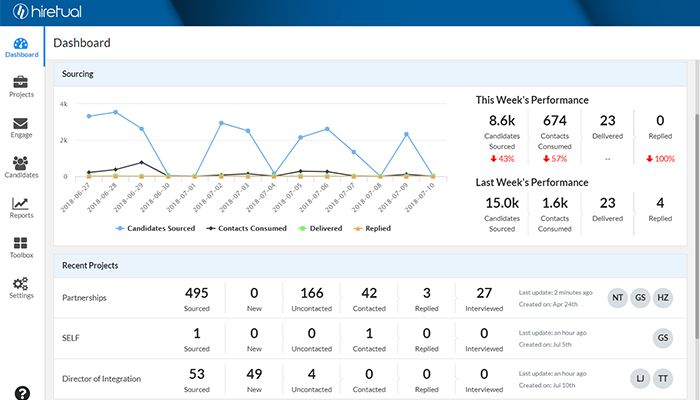Open the Reports chart icon
This screenshot has height=400, width=700.
pos(21,204)
